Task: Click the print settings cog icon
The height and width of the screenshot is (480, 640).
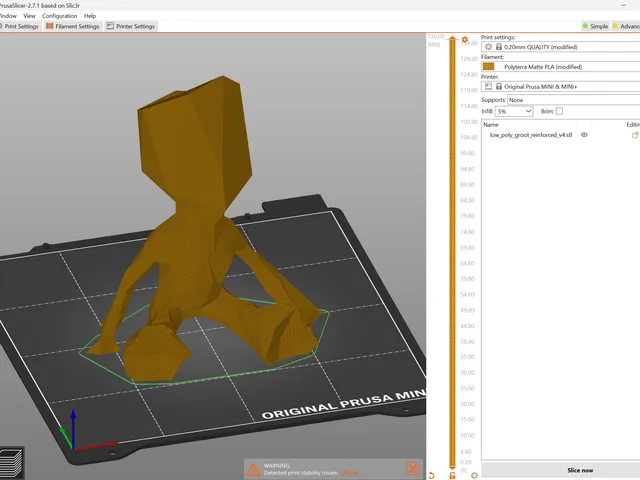Action: [x=488, y=47]
